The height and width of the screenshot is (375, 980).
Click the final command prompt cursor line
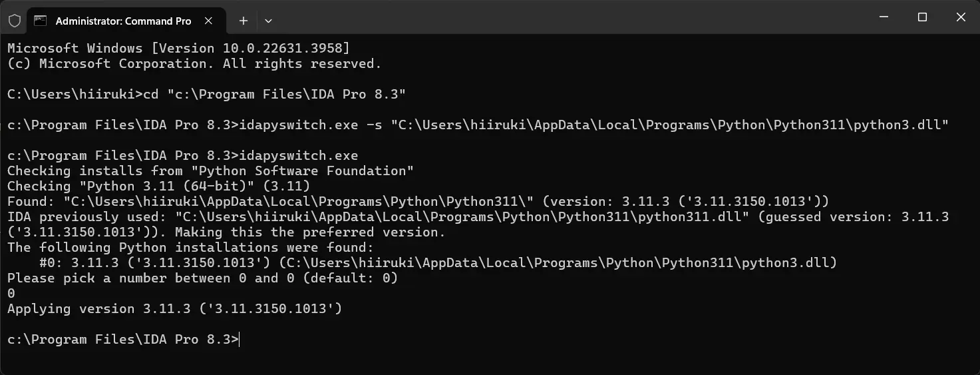point(123,340)
